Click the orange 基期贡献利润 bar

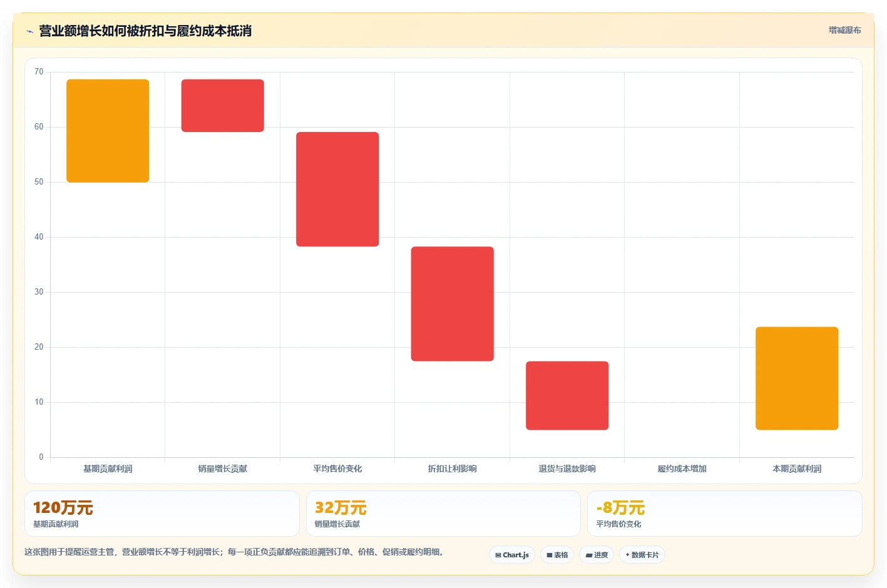108,131
